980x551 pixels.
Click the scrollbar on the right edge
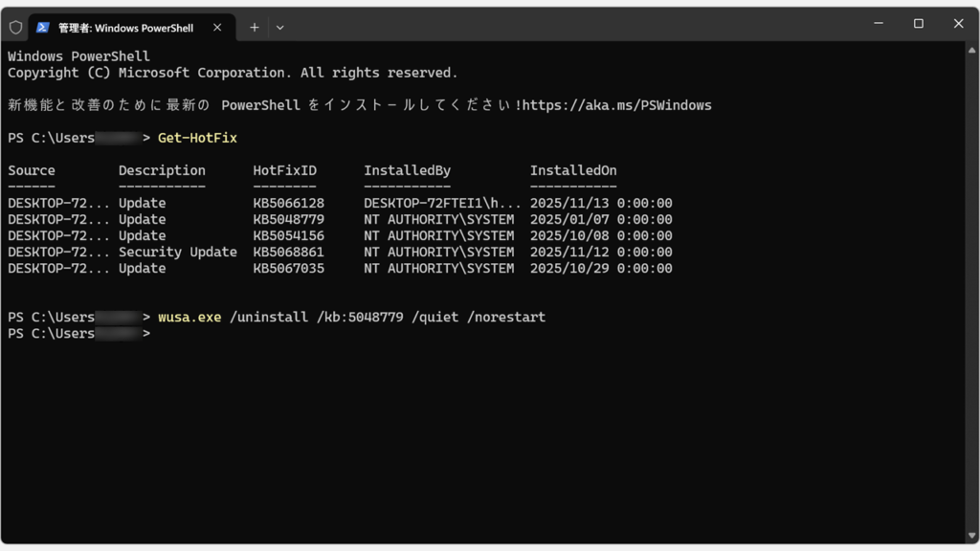[972, 287]
